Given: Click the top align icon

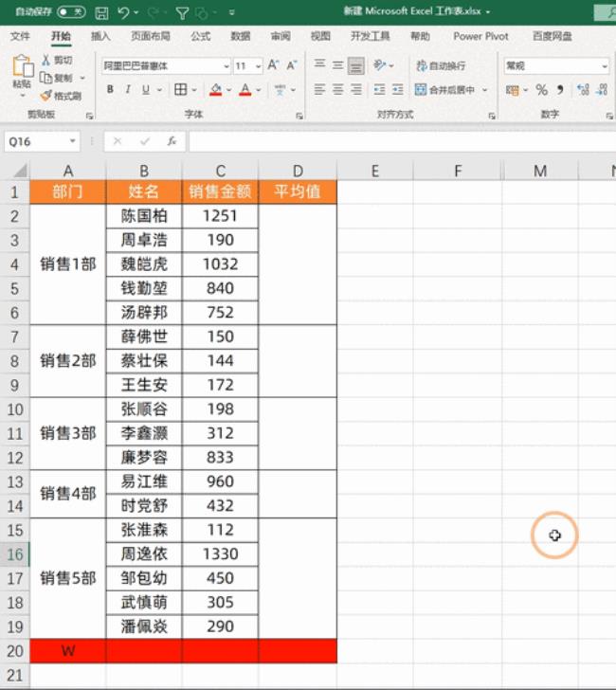Looking at the screenshot, I should 320,64.
